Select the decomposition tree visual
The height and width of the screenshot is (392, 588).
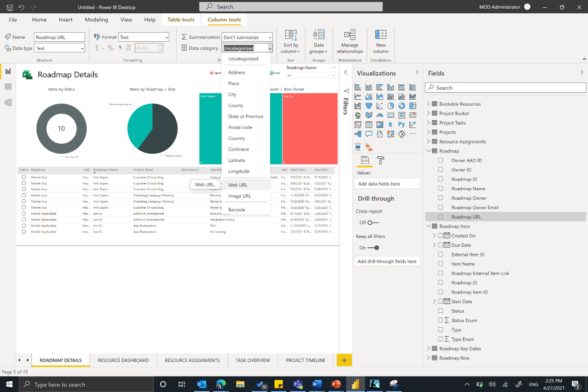coord(358,134)
